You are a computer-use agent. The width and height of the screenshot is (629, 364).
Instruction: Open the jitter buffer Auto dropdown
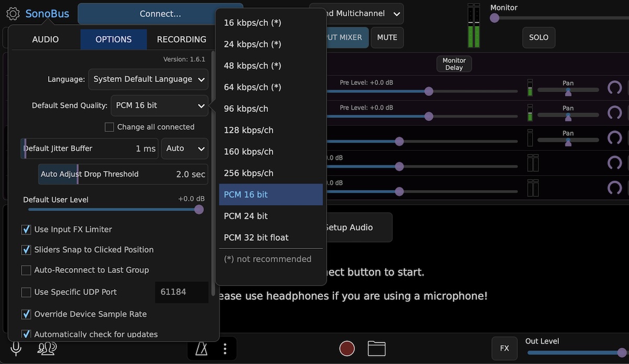(x=185, y=149)
